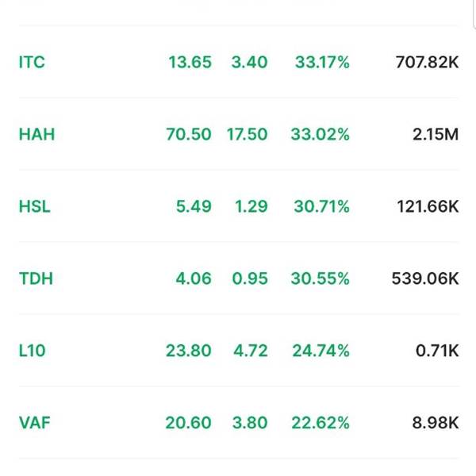Select TDH percent change 30.55%
476x476 pixels.
321,278
